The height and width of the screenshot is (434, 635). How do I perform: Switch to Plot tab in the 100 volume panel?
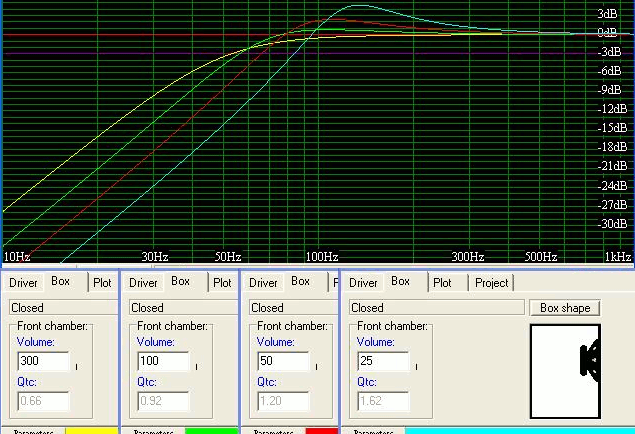coord(222,283)
